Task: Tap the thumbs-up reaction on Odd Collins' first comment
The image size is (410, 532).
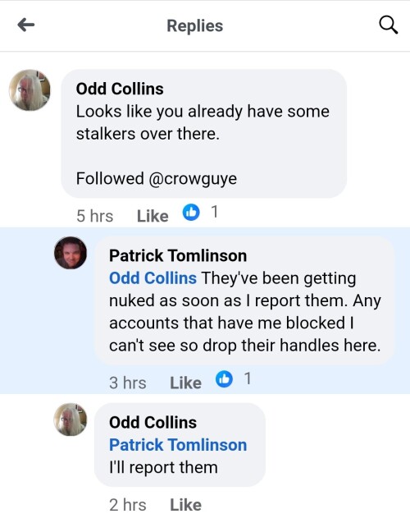Action: (191, 213)
